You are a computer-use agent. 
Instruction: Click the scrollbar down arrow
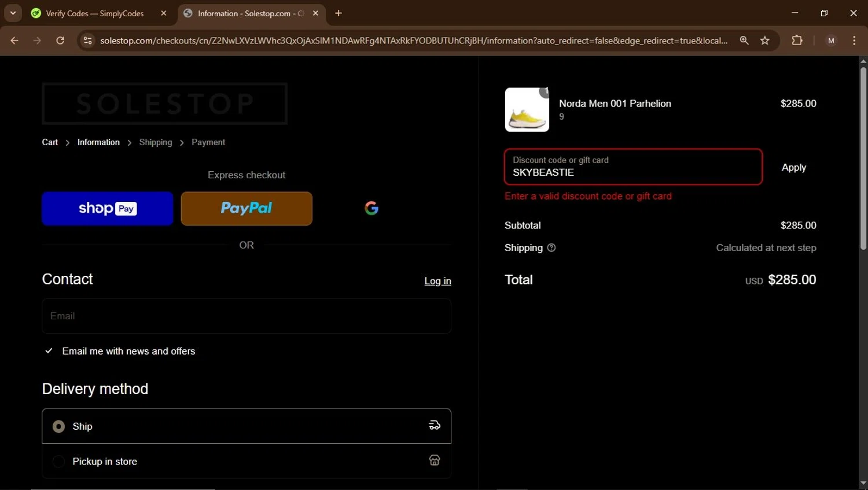tap(863, 484)
